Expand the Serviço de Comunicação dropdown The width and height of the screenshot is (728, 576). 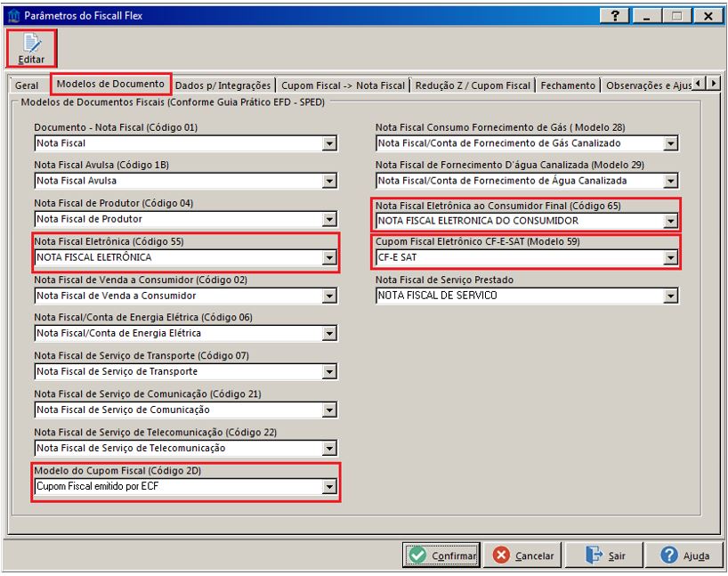[329, 410]
